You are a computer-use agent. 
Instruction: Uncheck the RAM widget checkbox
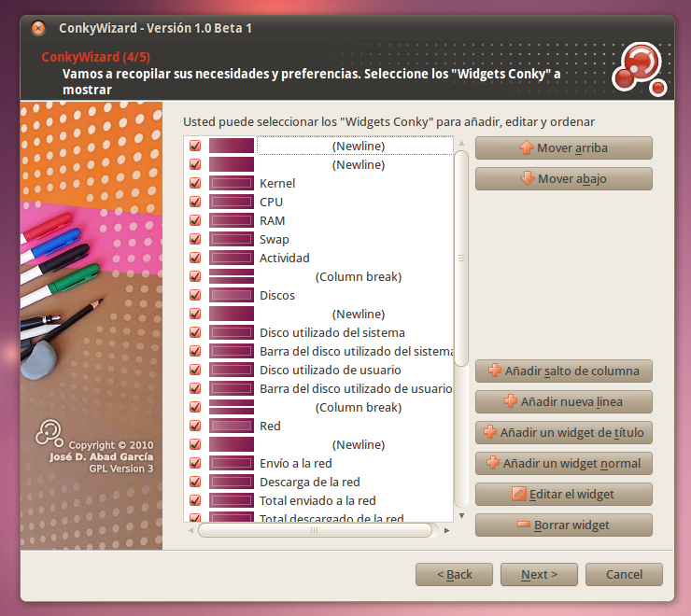pyautogui.click(x=195, y=220)
